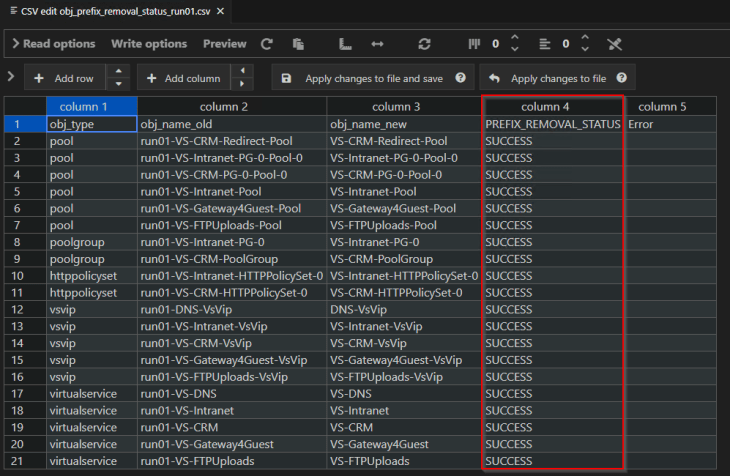730x476 pixels.
Task: Click the L-shaped ruler toolbar icon
Action: (x=345, y=44)
